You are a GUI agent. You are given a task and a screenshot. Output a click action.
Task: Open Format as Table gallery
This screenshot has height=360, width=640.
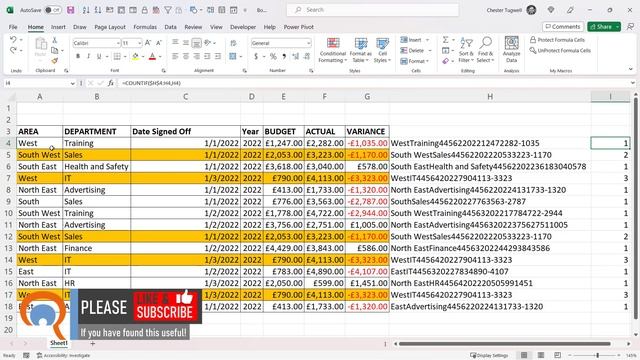[360, 50]
